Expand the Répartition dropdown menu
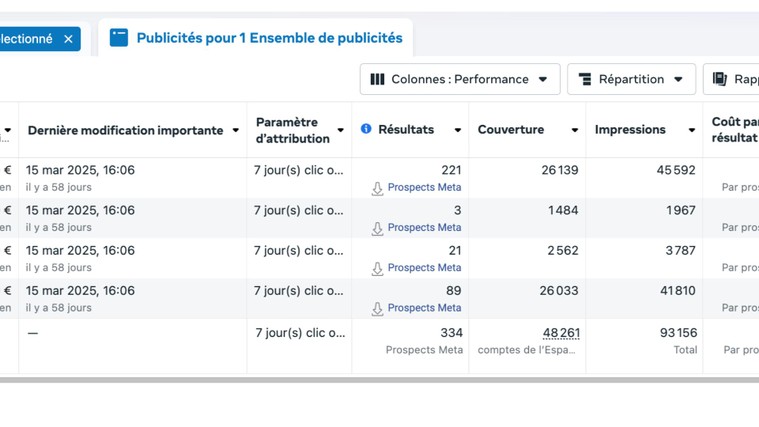Viewport: 759px width, 427px height. coord(631,79)
